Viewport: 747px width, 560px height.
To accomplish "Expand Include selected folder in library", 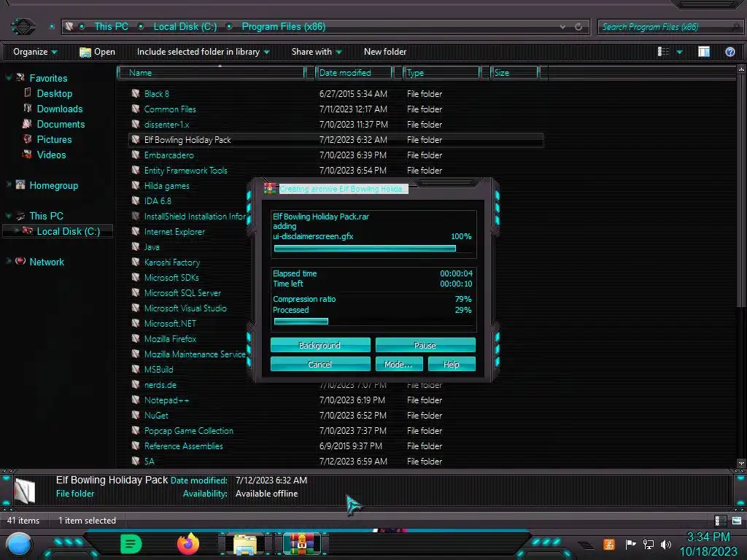I will tap(203, 52).
